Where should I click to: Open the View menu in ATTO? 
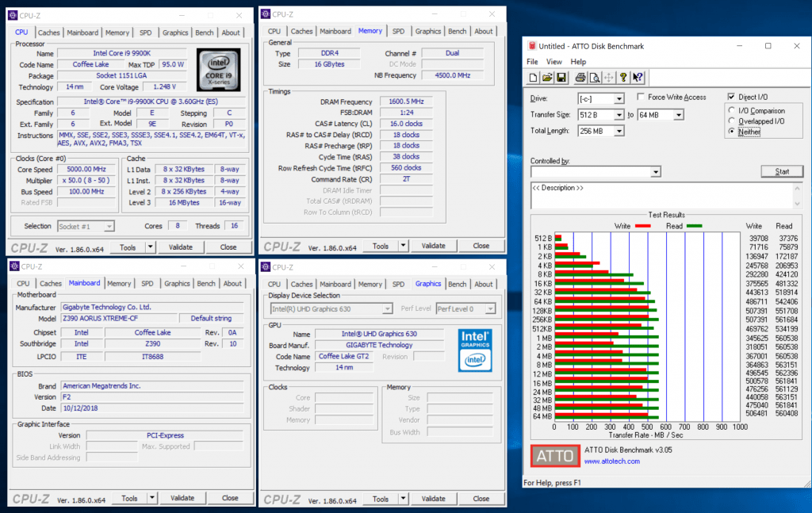tap(554, 62)
